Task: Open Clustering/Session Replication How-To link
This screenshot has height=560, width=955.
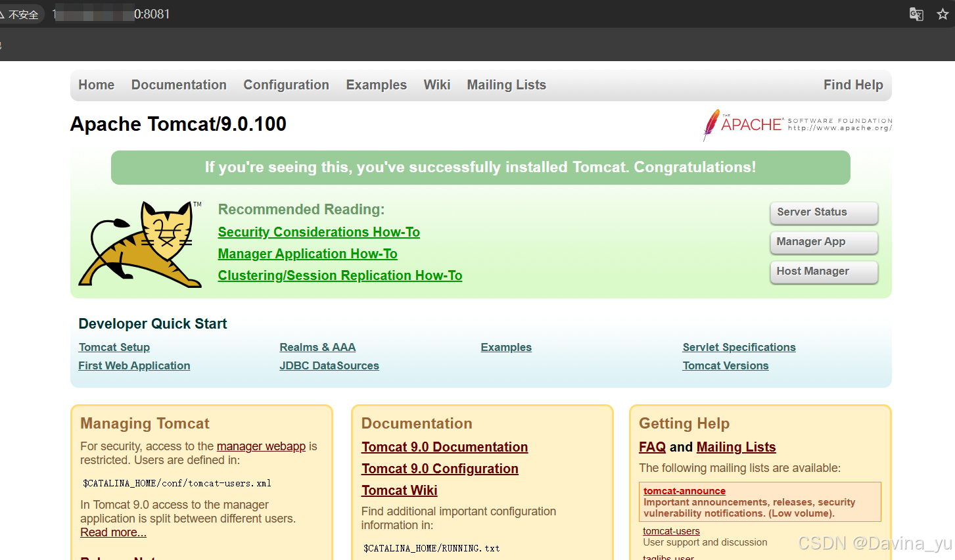Action: pos(340,275)
